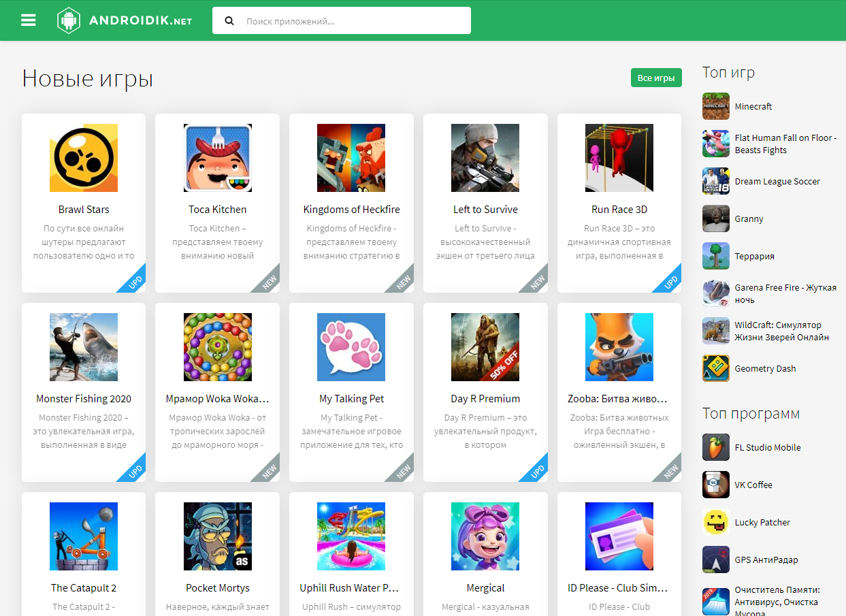Select the Granny game icon

coord(715,219)
